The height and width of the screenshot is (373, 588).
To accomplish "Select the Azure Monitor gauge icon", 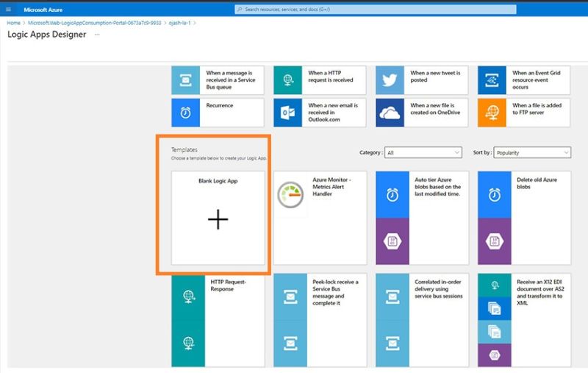I will pos(290,195).
